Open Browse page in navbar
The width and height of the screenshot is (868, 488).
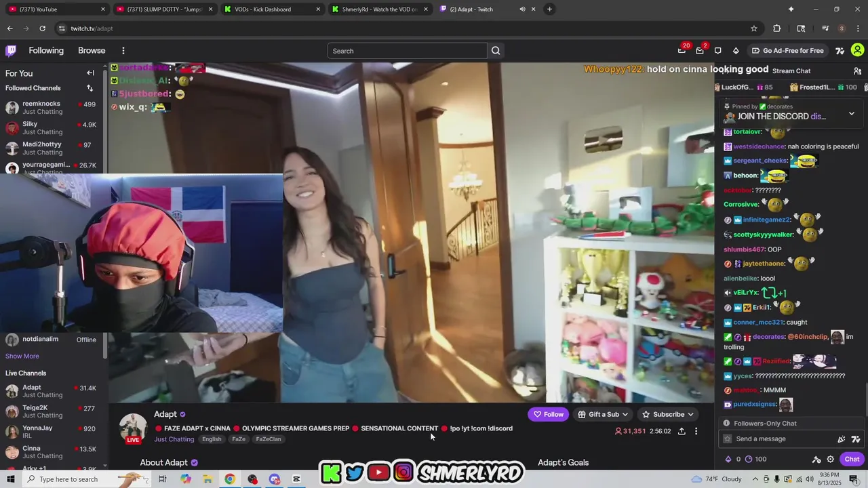pyautogui.click(x=92, y=51)
